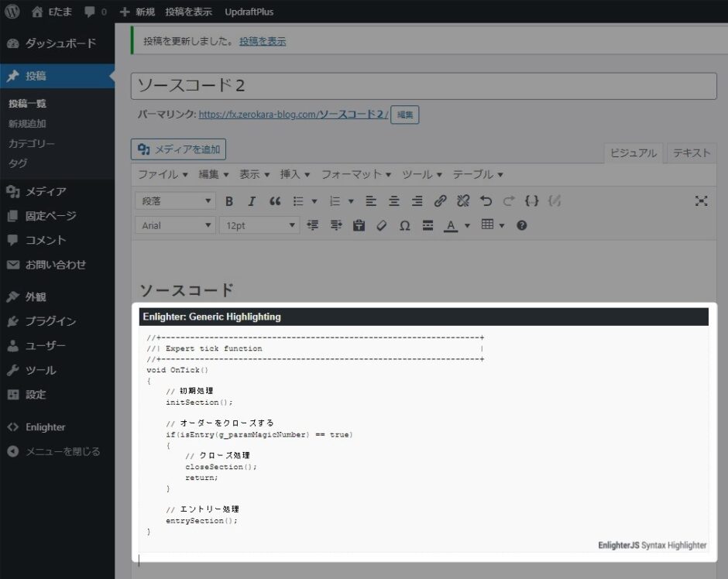Expand table options dropdown arrow
Viewport: 728px width, 579px height.
click(x=502, y=226)
